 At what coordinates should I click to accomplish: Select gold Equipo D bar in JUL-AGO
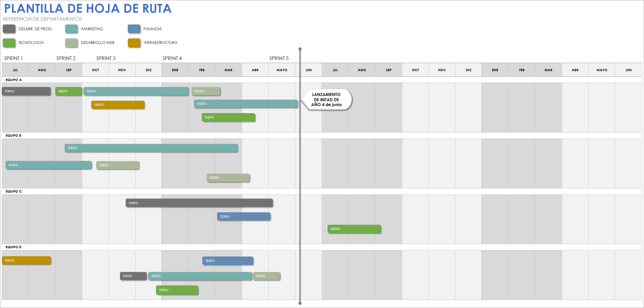coord(26,260)
